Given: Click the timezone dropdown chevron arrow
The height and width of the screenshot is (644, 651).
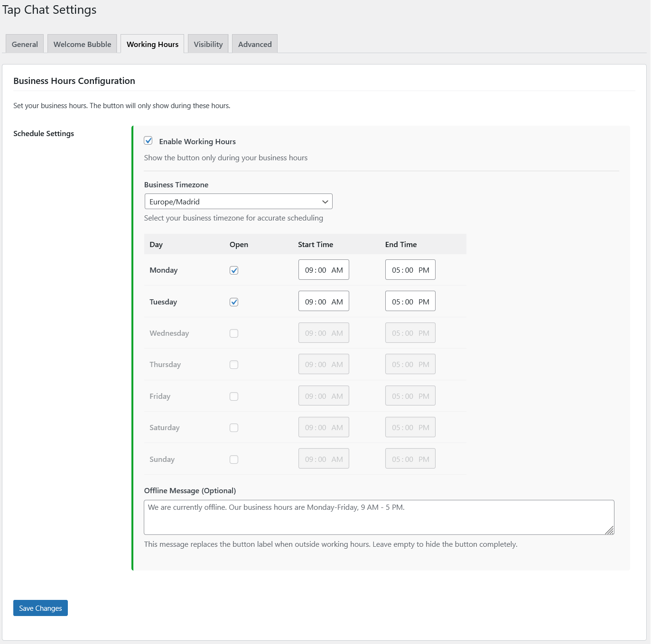Looking at the screenshot, I should pos(325,201).
